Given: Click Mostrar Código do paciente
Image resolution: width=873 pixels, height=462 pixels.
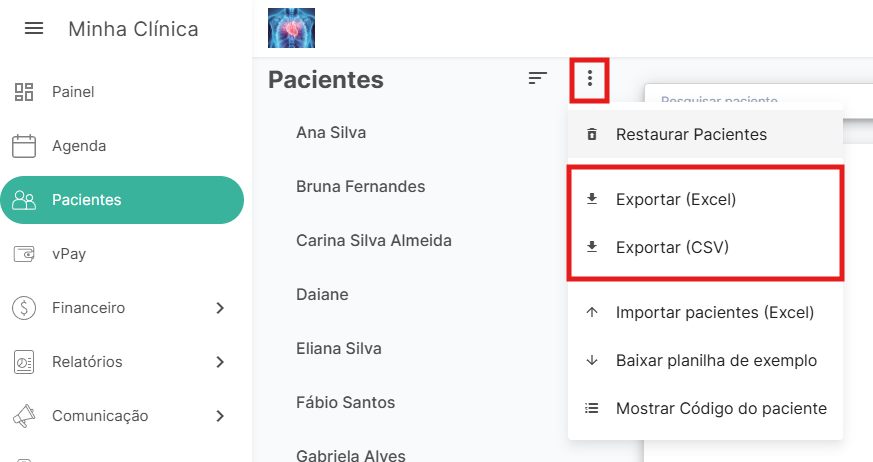Looking at the screenshot, I should tap(721, 408).
